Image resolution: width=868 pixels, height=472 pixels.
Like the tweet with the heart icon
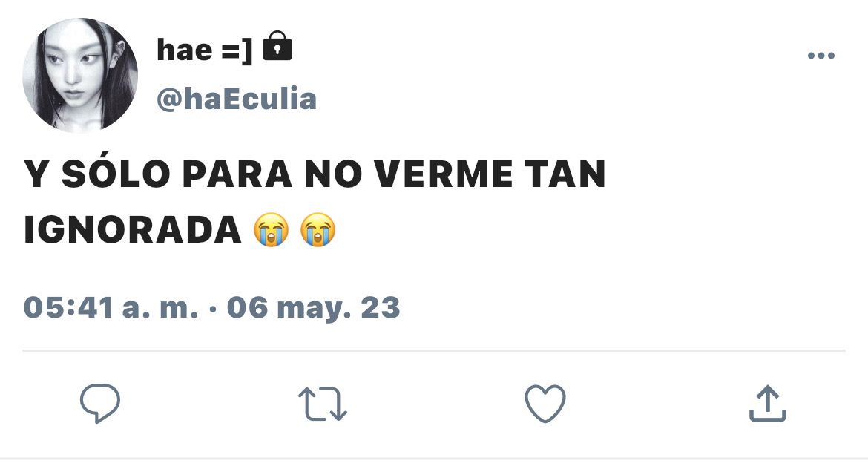coord(545,403)
